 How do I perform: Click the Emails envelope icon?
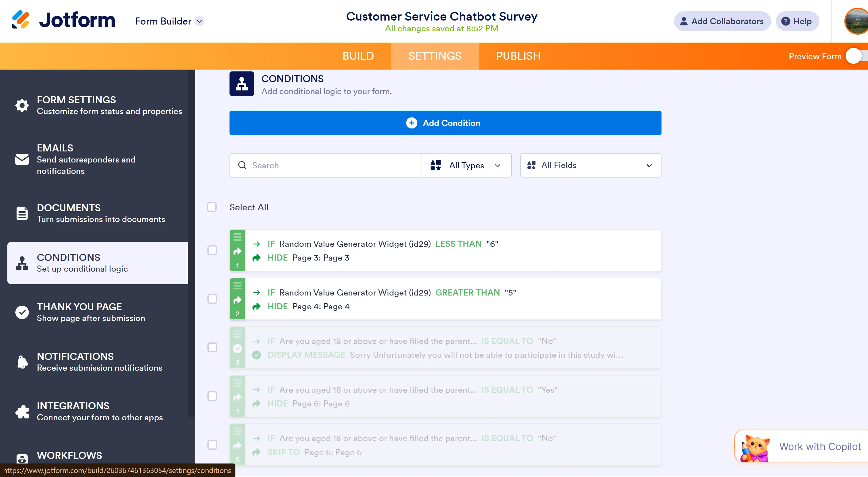22,159
